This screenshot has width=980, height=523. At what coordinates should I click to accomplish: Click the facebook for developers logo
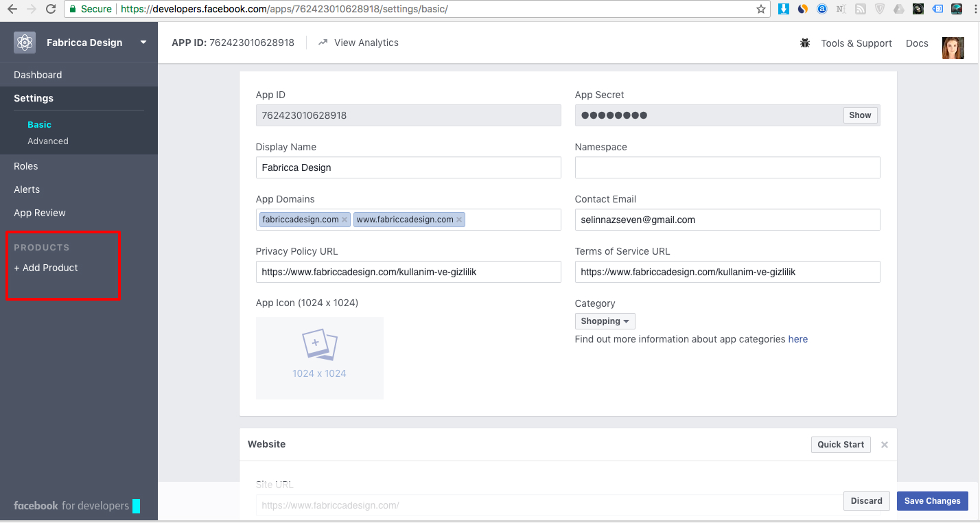click(77, 506)
